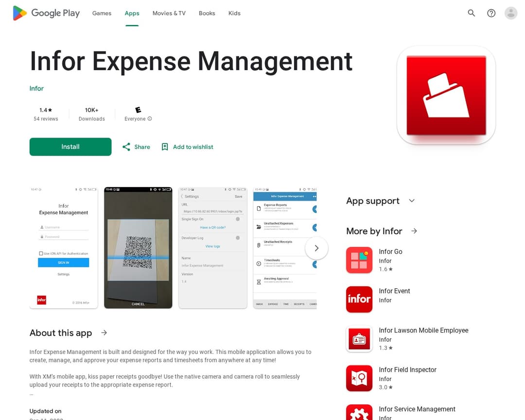The image size is (525, 420).
Task: Click the 'Updated on' label
Action: coord(46,411)
